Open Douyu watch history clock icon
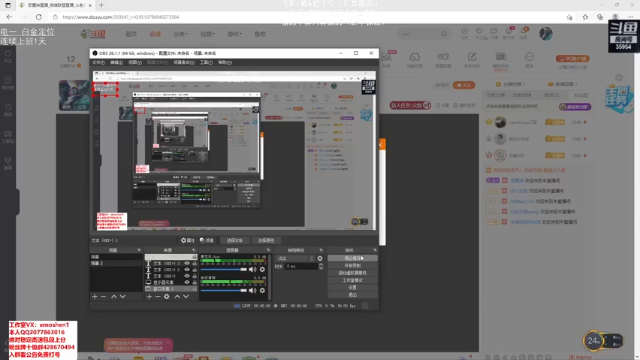Screen dimensions: 640x360 tap(464, 31)
